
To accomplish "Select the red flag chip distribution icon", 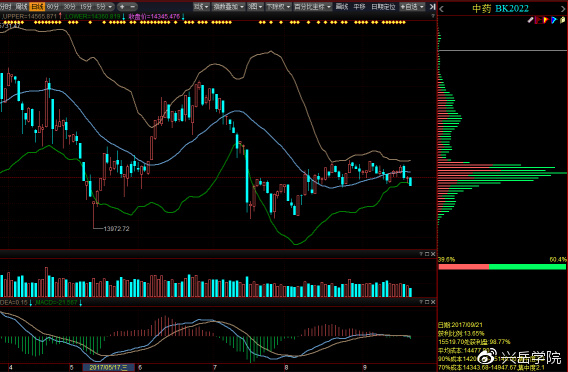I will (x=538, y=20).
